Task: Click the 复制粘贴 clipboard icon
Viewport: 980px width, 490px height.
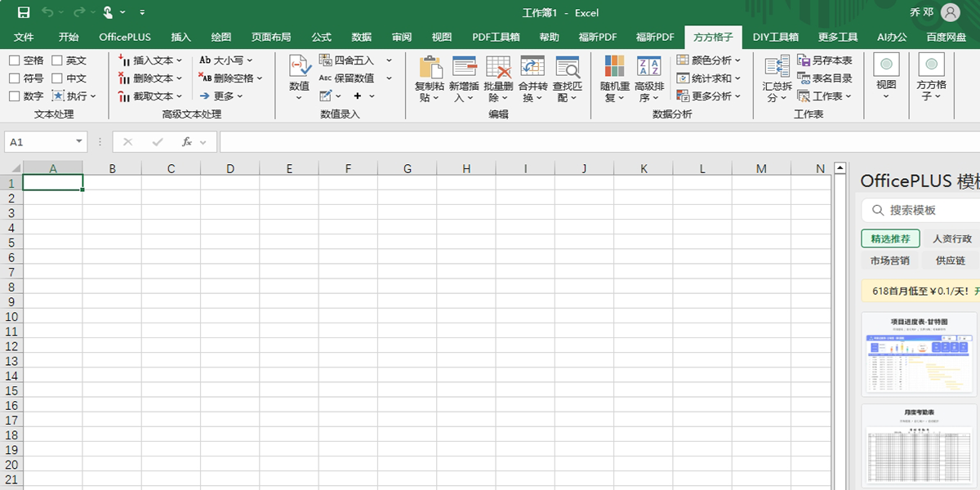Action: click(x=430, y=67)
